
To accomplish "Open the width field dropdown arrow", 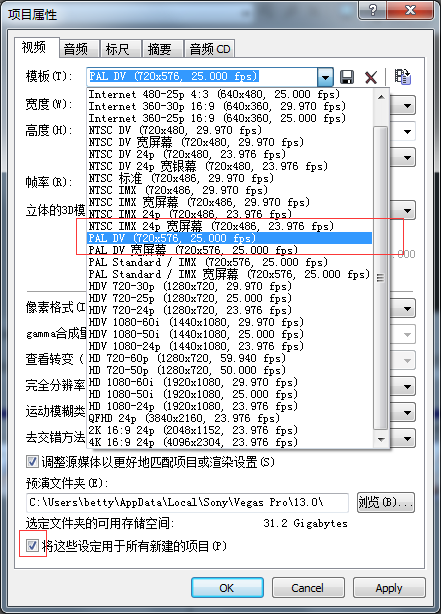I will (407, 106).
